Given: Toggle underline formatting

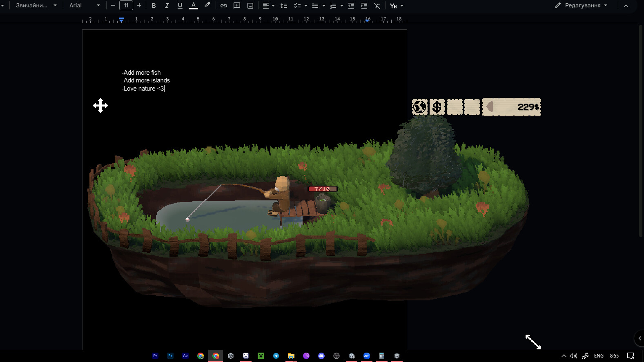Looking at the screenshot, I should click(x=180, y=6).
